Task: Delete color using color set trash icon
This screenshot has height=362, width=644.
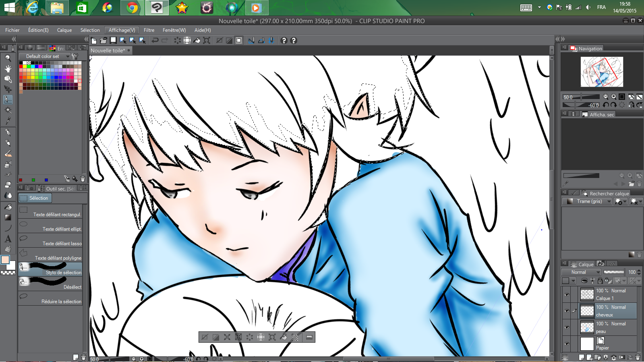Action: click(x=83, y=179)
